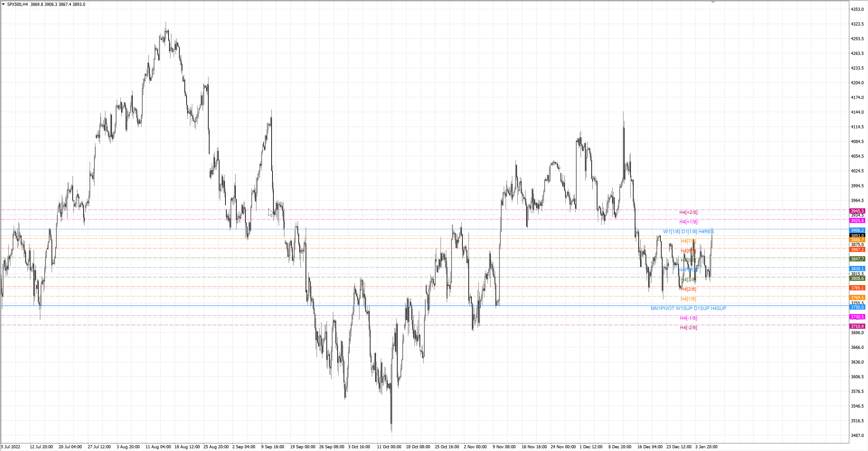
Task: Click the 18 Oct 08:00 time label
Action: pos(418,447)
